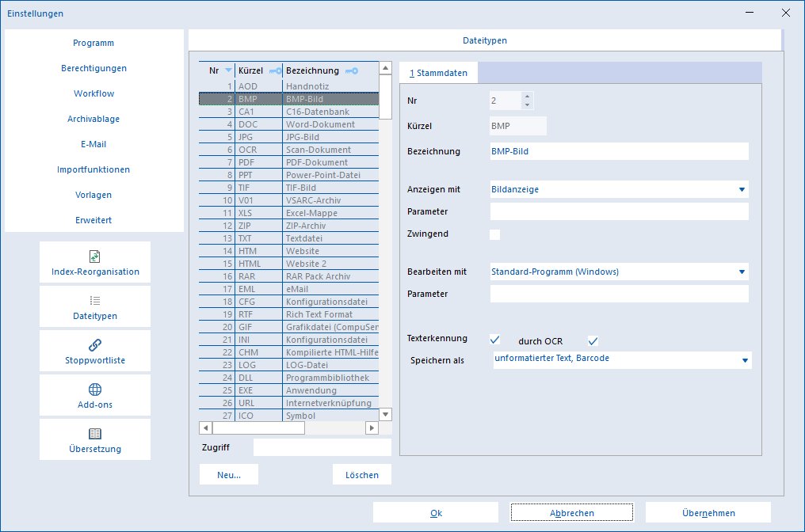Open Stoppwortliste link icon
This screenshot has height=532, width=805.
point(95,344)
